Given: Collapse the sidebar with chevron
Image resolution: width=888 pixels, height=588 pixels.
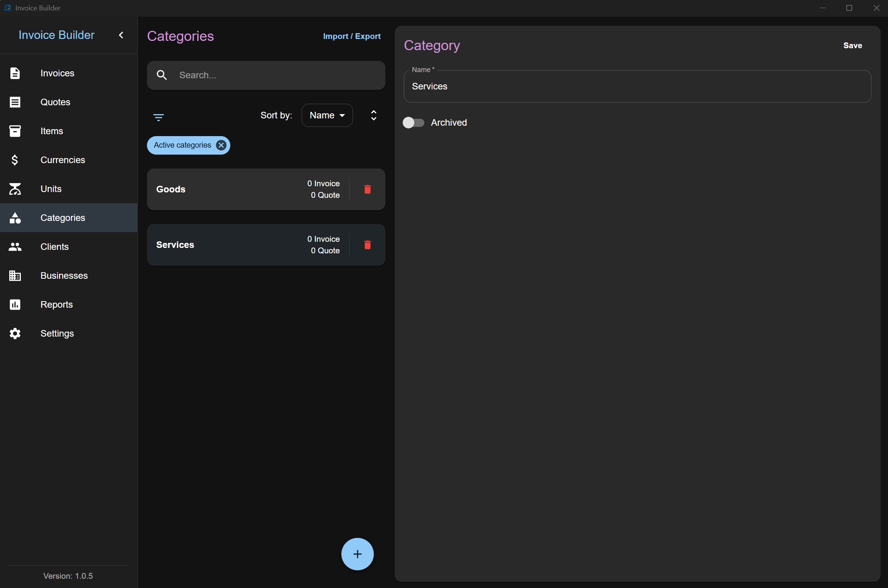Looking at the screenshot, I should click(121, 35).
